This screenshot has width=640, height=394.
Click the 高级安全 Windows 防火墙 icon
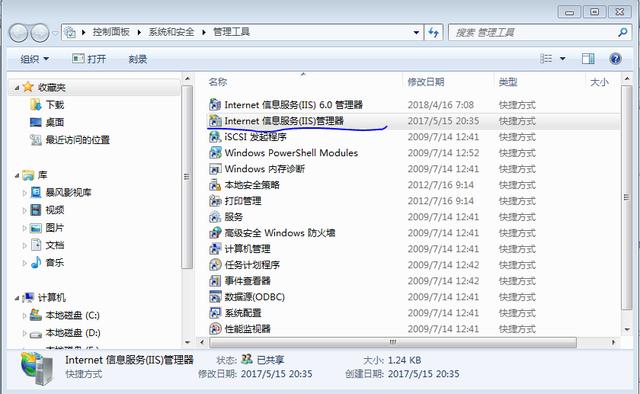pyautogui.click(x=215, y=233)
